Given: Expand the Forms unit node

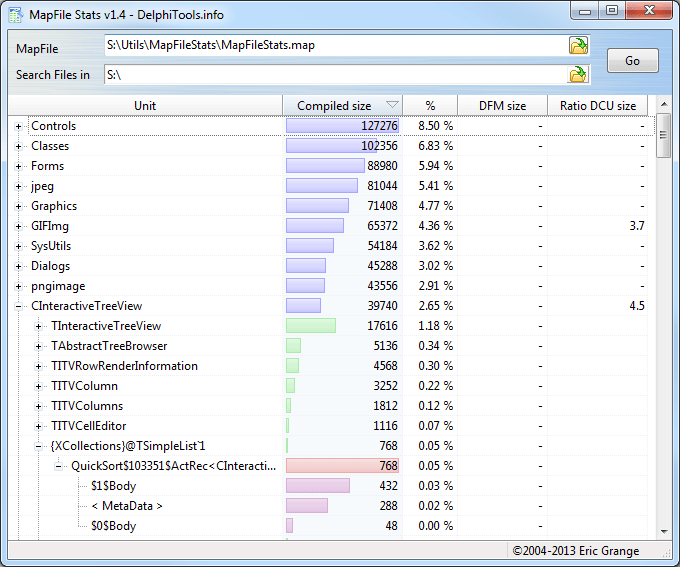Looking at the screenshot, I should click(18, 166).
